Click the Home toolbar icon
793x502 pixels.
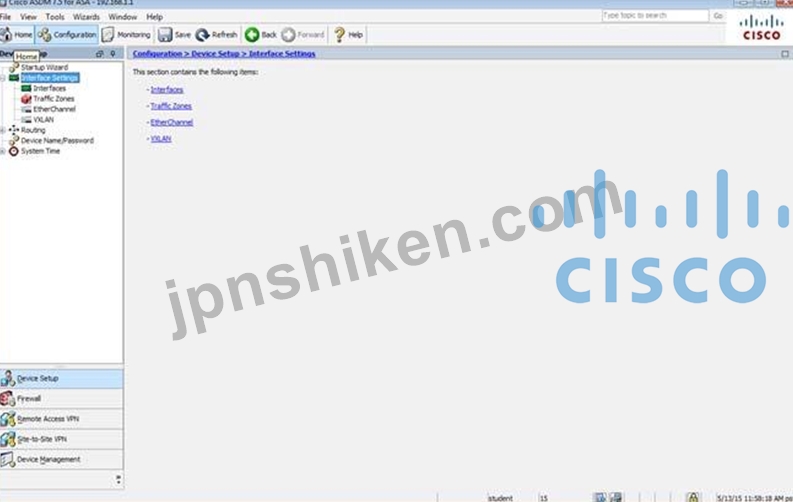coord(16,35)
